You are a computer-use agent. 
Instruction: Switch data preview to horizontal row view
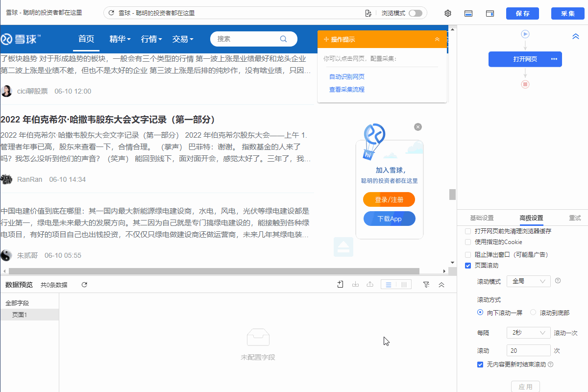[389, 285]
